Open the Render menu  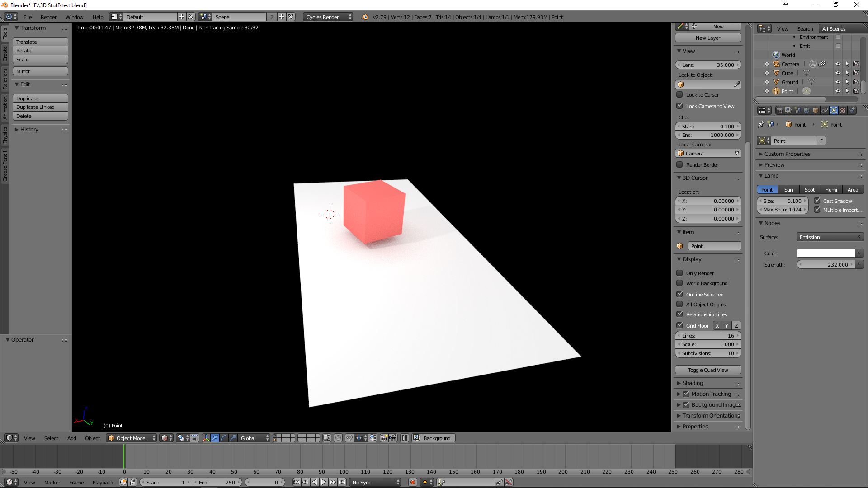click(x=48, y=17)
